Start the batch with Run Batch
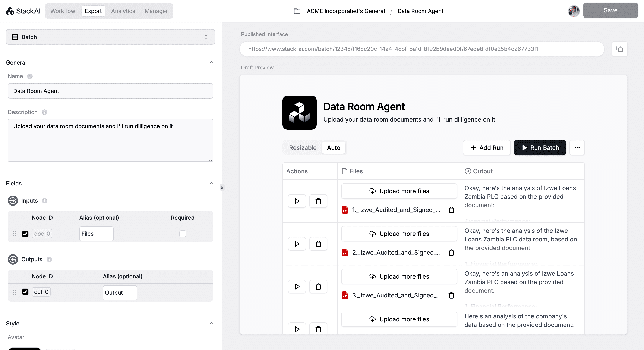 (x=540, y=148)
